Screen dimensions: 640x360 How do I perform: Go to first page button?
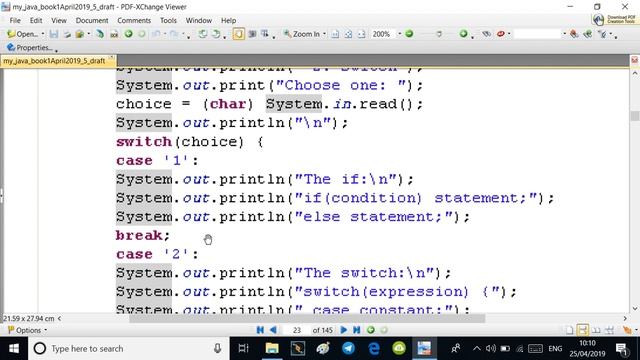click(260, 330)
